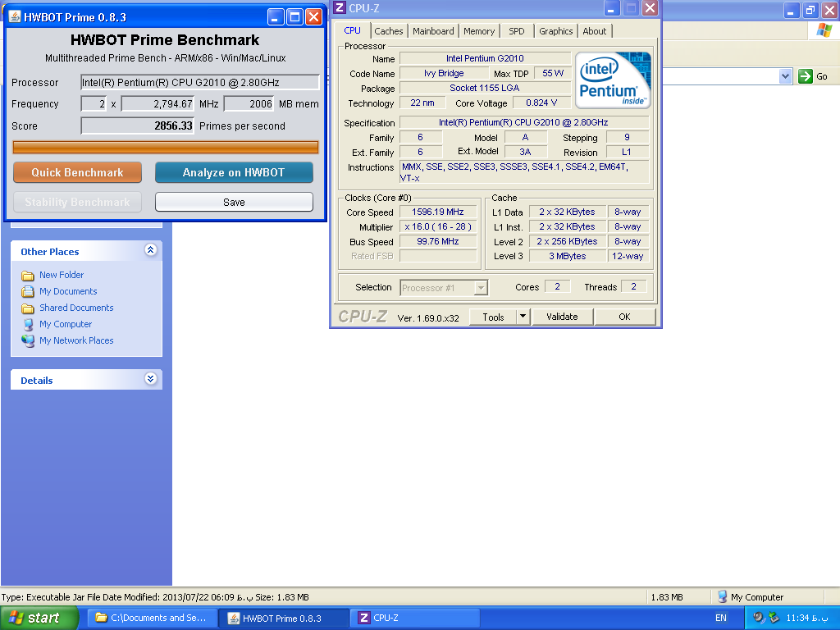Image resolution: width=840 pixels, height=630 pixels.
Task: Open the Explorer address bar dropdown
Action: 785,76
